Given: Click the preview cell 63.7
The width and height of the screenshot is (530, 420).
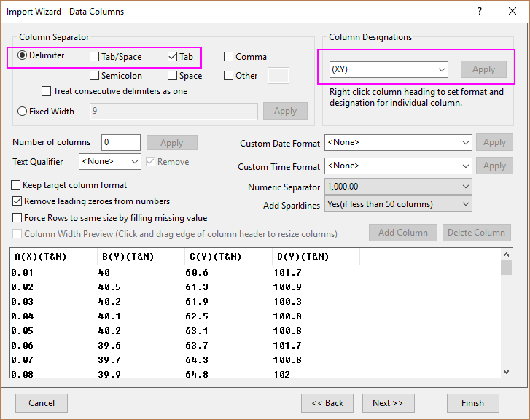Looking at the screenshot, I should click(197, 346).
